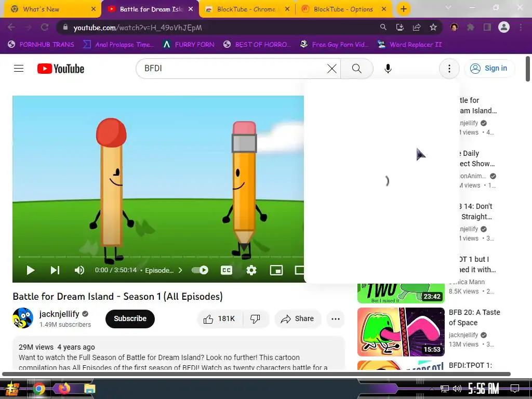The image size is (532, 399).
Task: Switch to miniplayer mode
Action: click(276, 270)
